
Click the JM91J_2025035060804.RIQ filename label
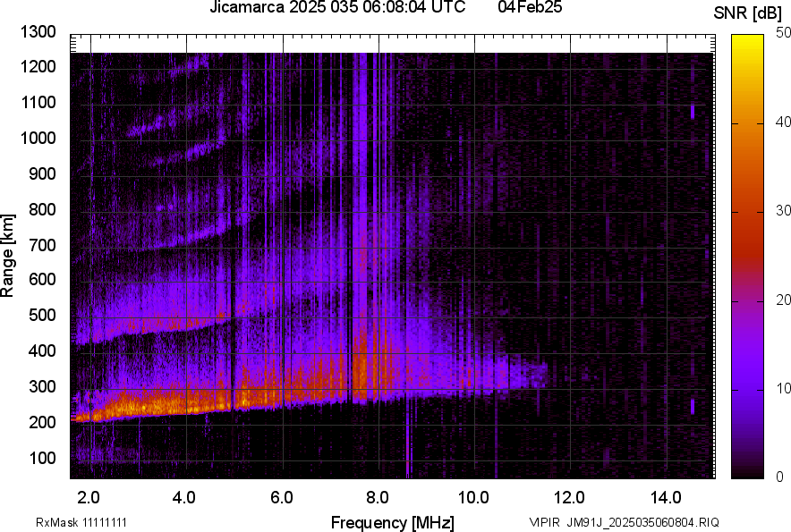(x=639, y=522)
